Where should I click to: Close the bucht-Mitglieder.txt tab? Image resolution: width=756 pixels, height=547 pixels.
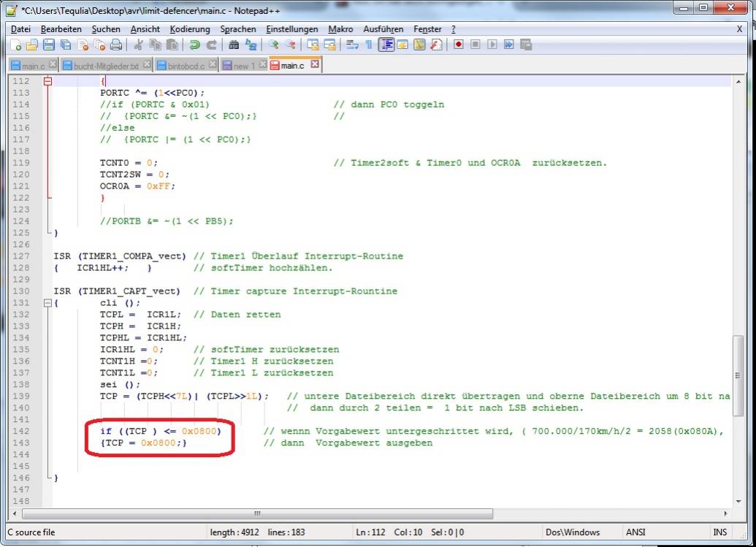pos(147,65)
